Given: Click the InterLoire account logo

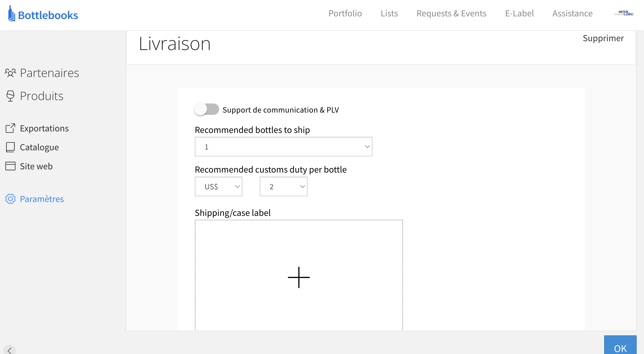Looking at the screenshot, I should (x=624, y=13).
